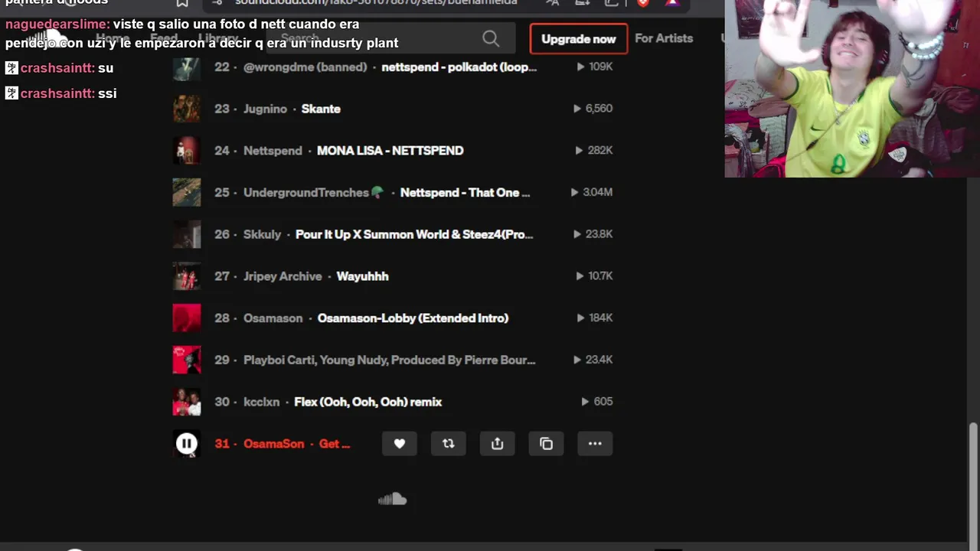Image resolution: width=980 pixels, height=551 pixels.
Task: Click OsamaSon artist on playing track 31
Action: pyautogui.click(x=274, y=444)
